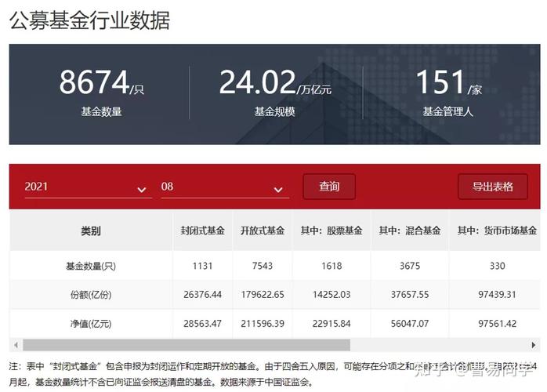Click the 8674 fund count figure
Image resolution: width=547 pixels, height=392 pixels.
pyautogui.click(x=94, y=82)
